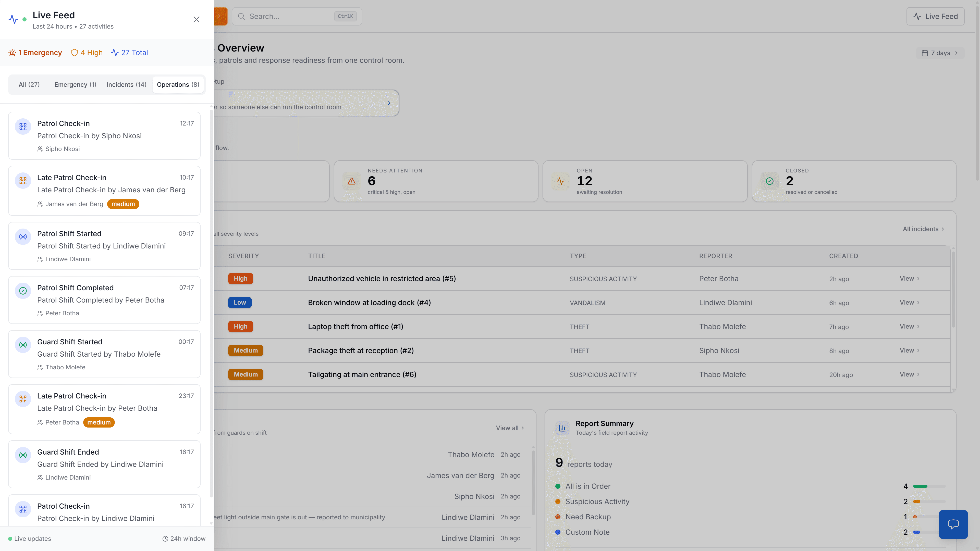980x551 pixels.
Task: Click broadcast icon on Guard Shift Ended
Action: pyautogui.click(x=23, y=455)
